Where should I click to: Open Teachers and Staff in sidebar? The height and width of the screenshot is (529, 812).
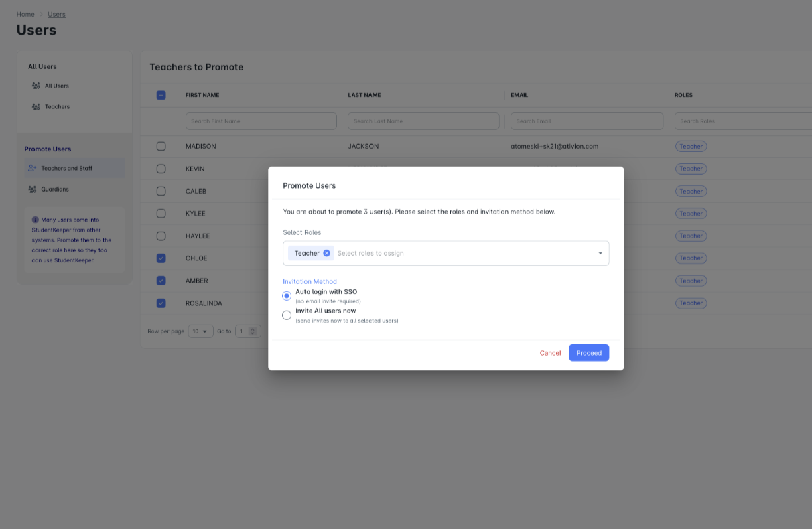tap(74, 168)
